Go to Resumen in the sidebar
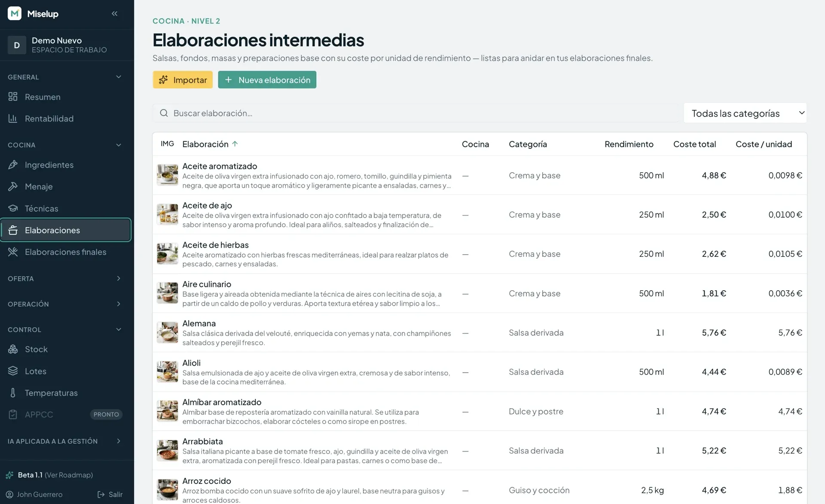The image size is (825, 504). pyautogui.click(x=66, y=97)
